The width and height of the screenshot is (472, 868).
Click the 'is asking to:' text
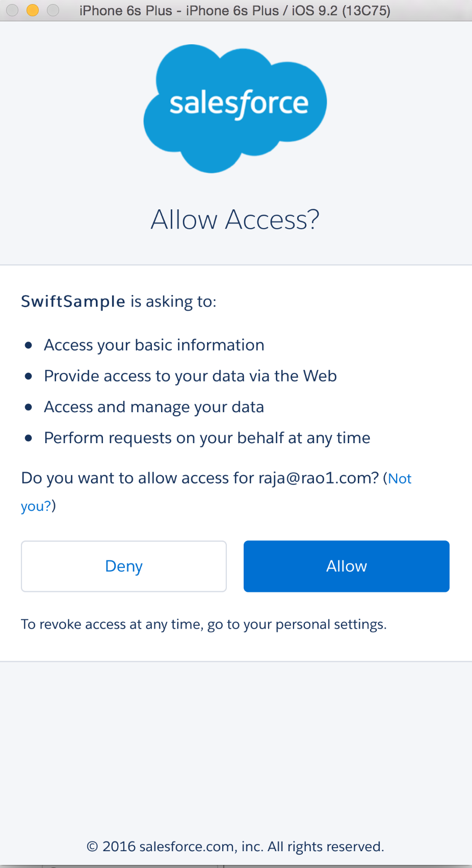pos(173,302)
